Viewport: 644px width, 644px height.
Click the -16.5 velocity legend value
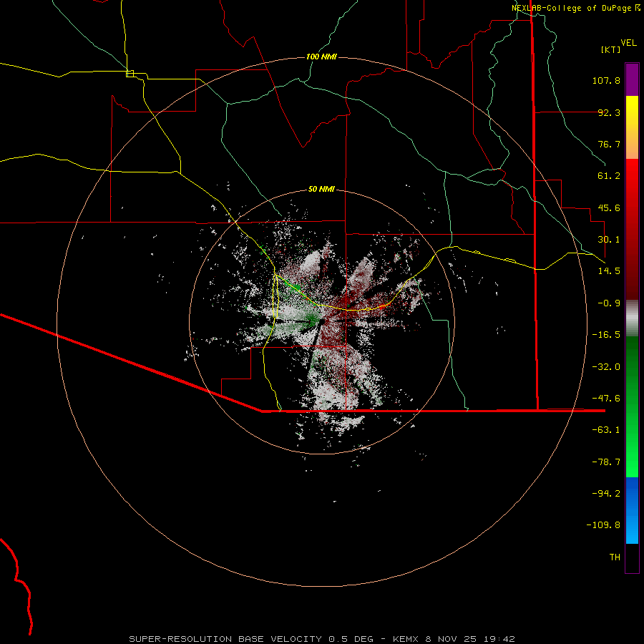pyautogui.click(x=606, y=335)
